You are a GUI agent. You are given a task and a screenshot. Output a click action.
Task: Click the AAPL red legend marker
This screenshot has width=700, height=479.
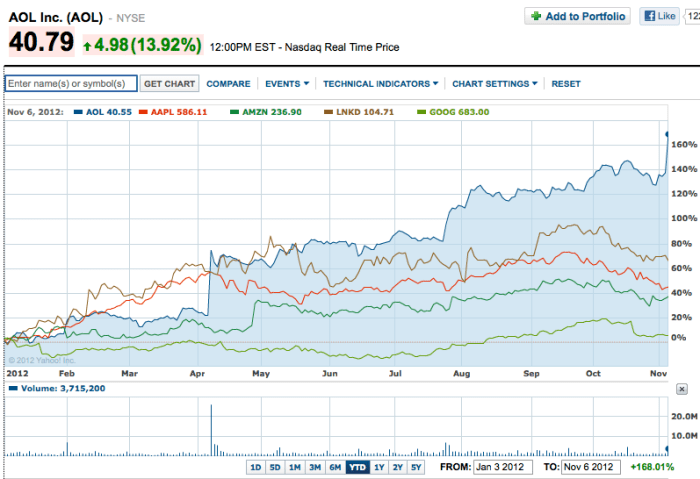145,112
